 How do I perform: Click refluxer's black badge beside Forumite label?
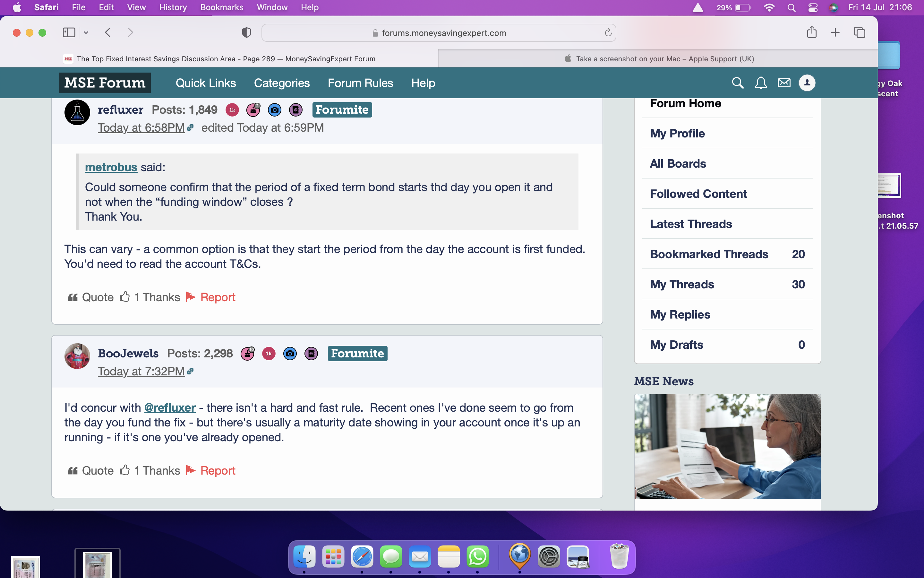pos(296,110)
